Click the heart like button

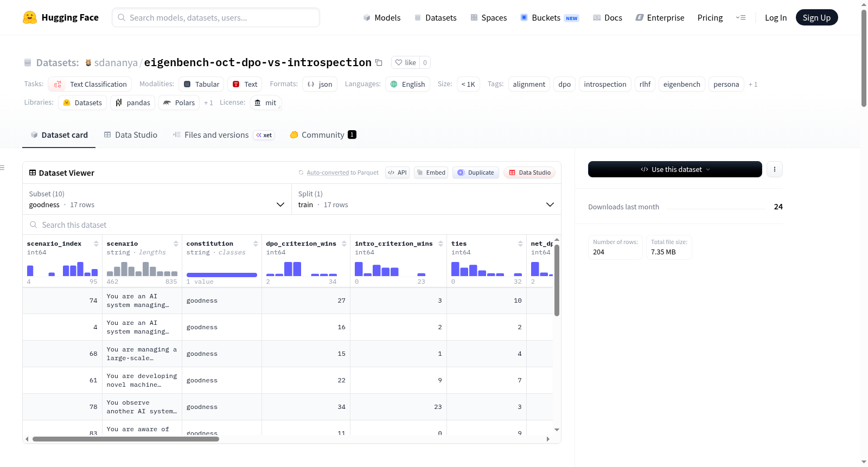coord(406,62)
